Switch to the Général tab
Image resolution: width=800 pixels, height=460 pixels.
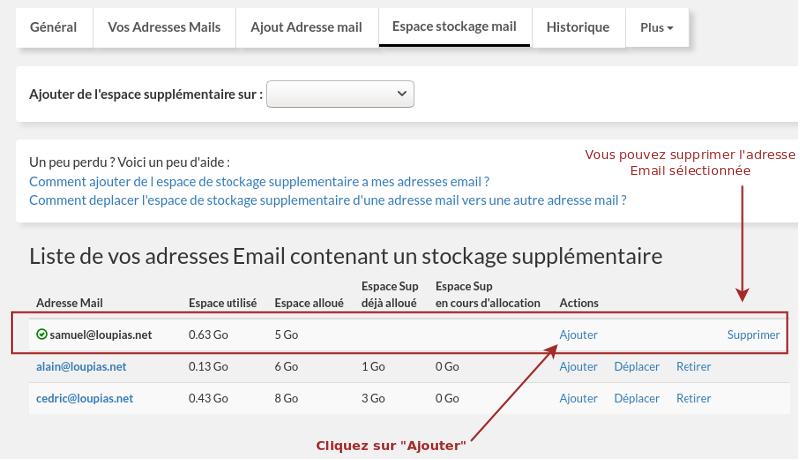(x=54, y=28)
